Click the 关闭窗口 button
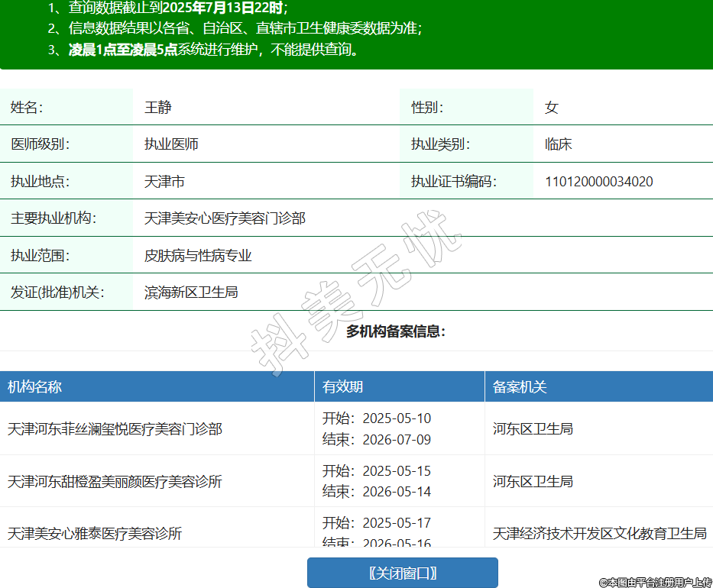Image resolution: width=713 pixels, height=588 pixels. click(402, 573)
